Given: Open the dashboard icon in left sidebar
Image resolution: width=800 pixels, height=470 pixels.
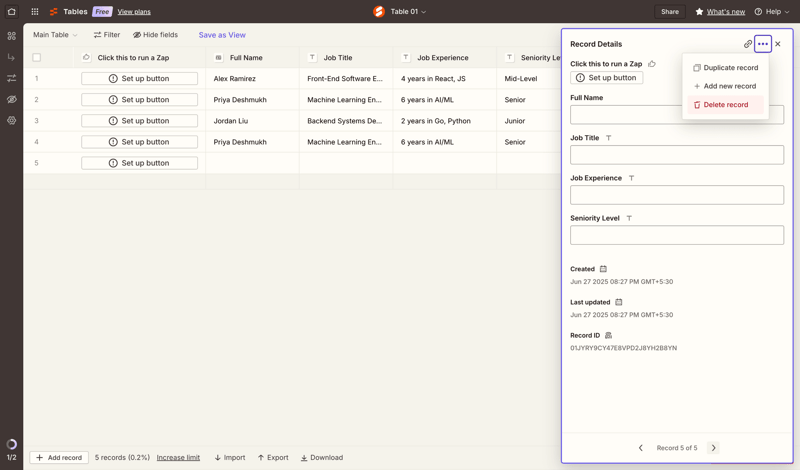Looking at the screenshot, I should [11, 36].
